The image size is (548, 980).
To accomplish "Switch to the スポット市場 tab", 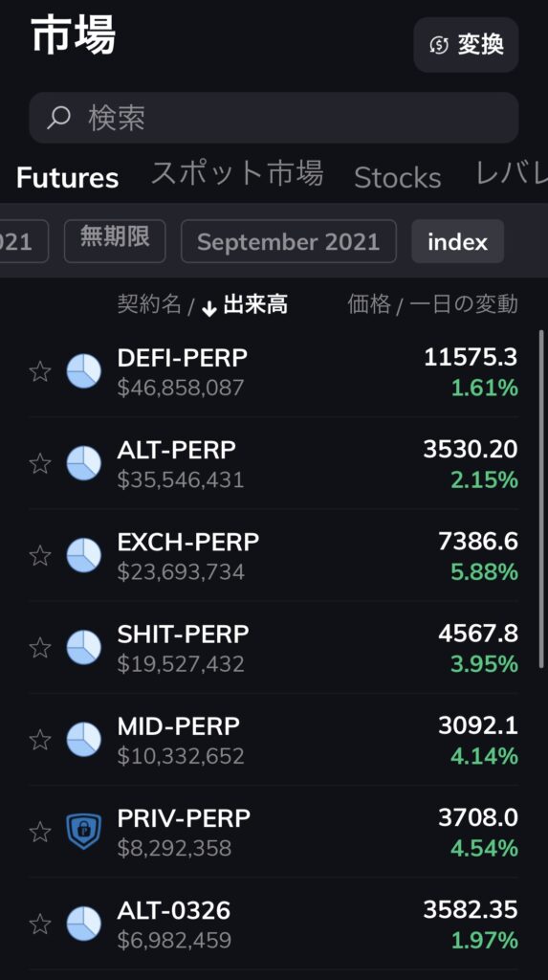I will click(237, 173).
